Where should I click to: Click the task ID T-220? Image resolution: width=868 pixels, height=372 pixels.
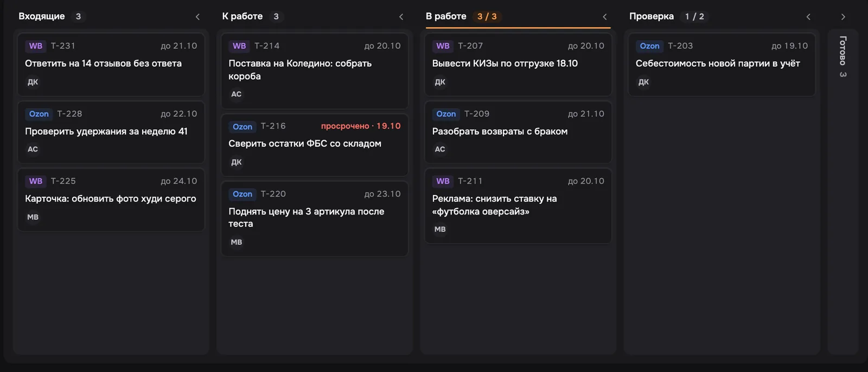(x=273, y=194)
